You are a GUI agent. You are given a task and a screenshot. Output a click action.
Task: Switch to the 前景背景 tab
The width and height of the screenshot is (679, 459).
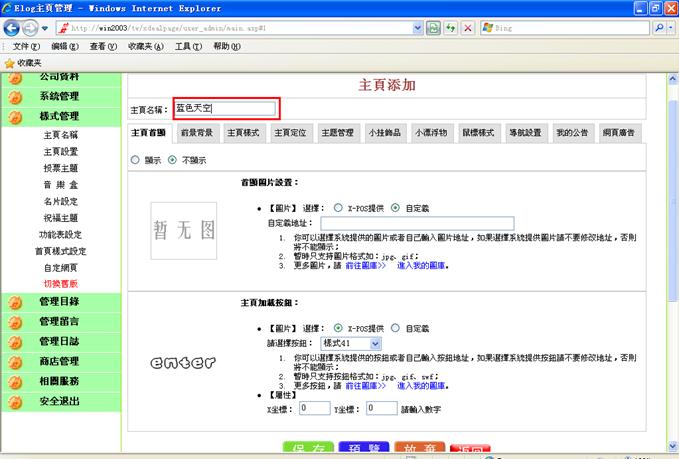(x=196, y=132)
